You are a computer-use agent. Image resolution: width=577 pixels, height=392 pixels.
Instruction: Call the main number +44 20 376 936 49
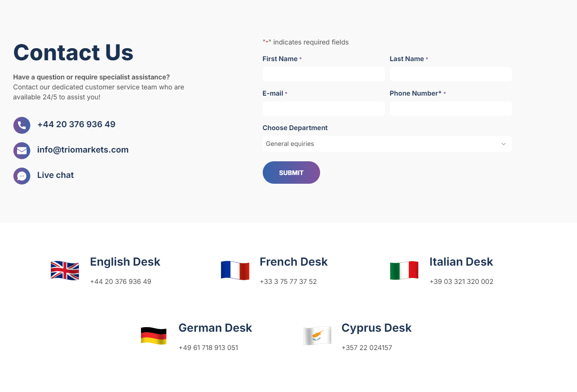76,124
